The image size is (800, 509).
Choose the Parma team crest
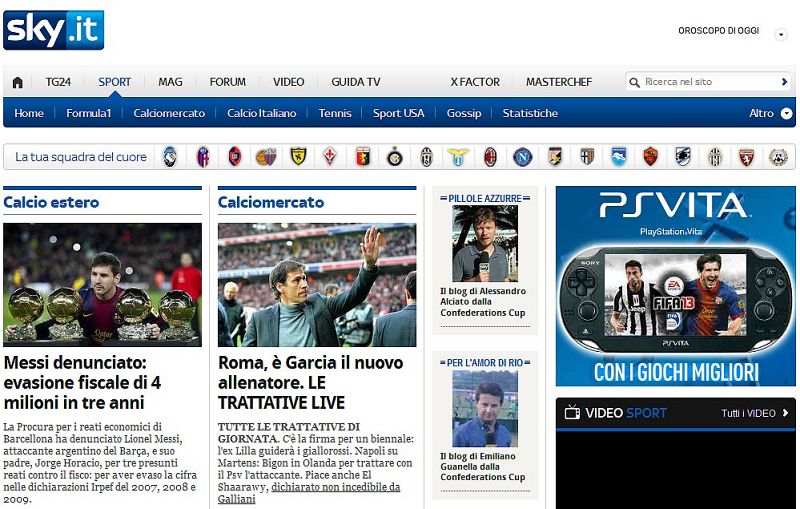tap(587, 157)
